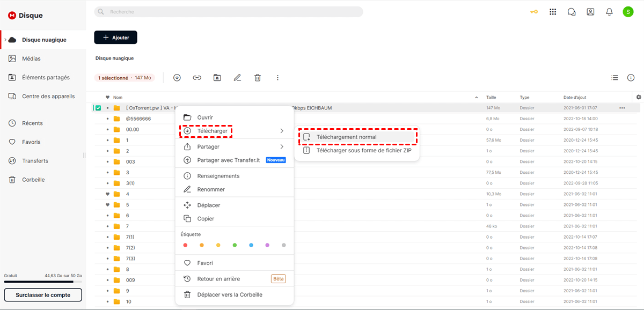This screenshot has width=644, height=310.
Task: Open Favoris in the sidebar
Action: pos(43,142)
